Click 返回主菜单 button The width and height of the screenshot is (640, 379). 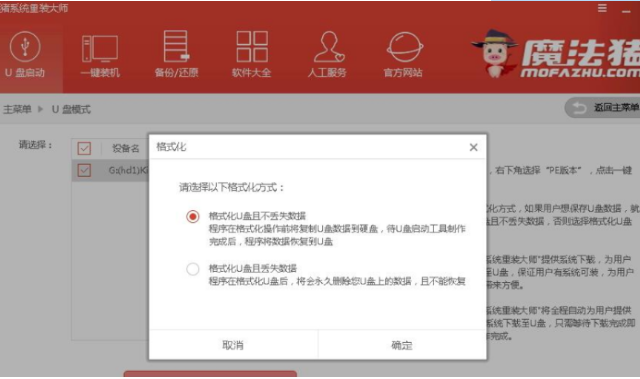pyautogui.click(x=602, y=108)
